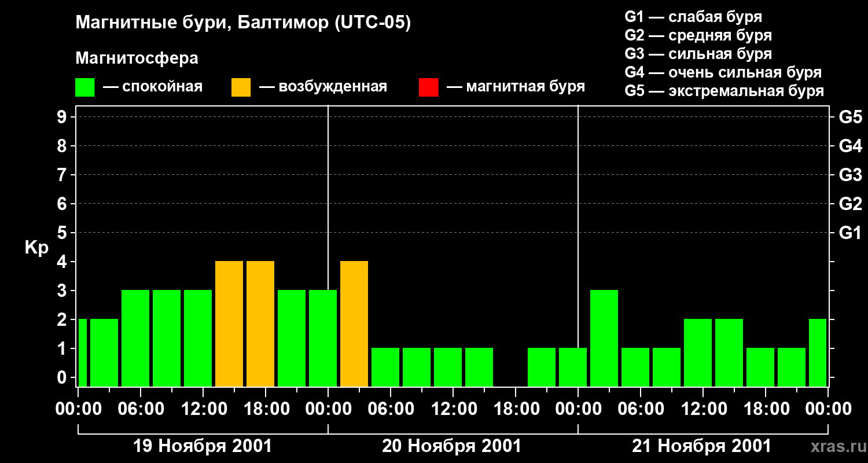
Task: Click the final '00:00' time label at the right end
Action: click(x=829, y=409)
